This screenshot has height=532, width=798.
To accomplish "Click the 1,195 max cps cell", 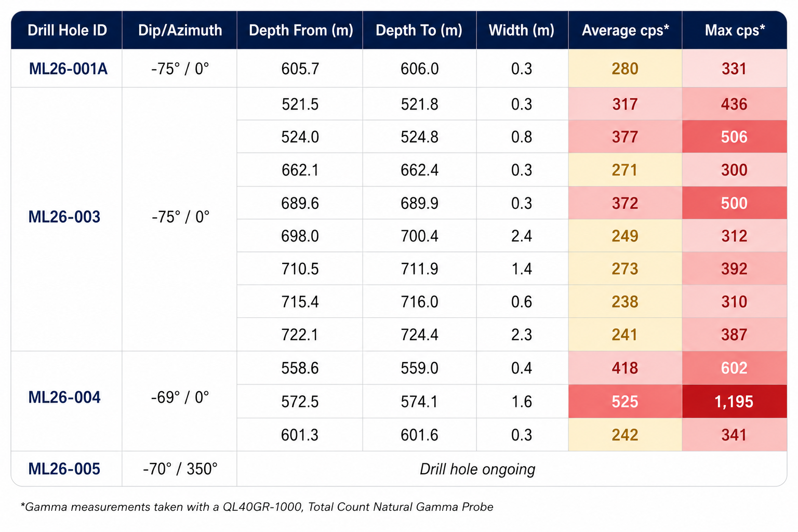I will [734, 402].
